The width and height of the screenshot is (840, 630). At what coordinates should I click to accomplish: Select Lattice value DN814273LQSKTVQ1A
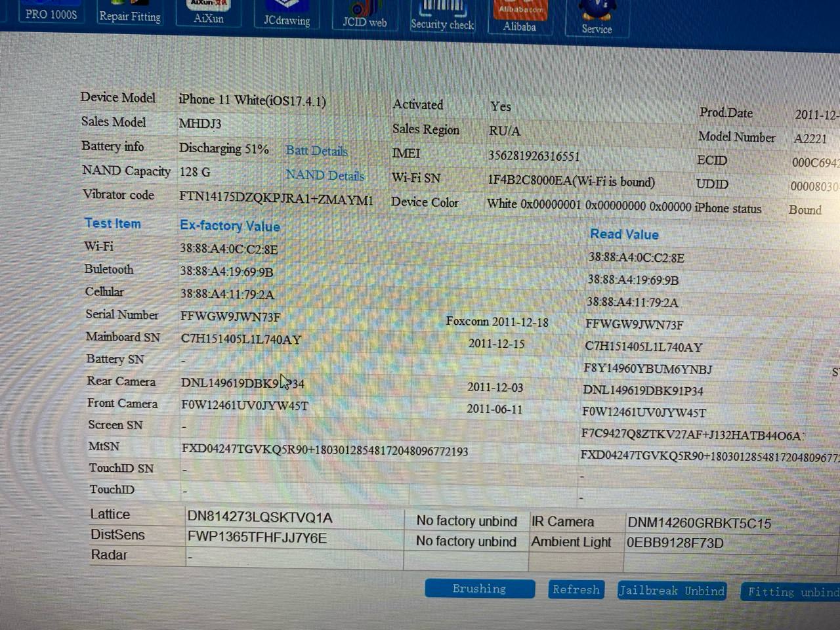point(259,516)
